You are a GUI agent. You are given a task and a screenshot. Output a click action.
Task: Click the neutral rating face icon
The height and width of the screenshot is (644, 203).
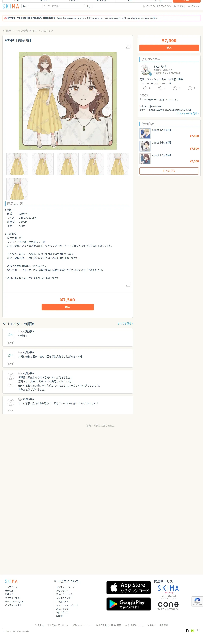[x=175, y=88]
